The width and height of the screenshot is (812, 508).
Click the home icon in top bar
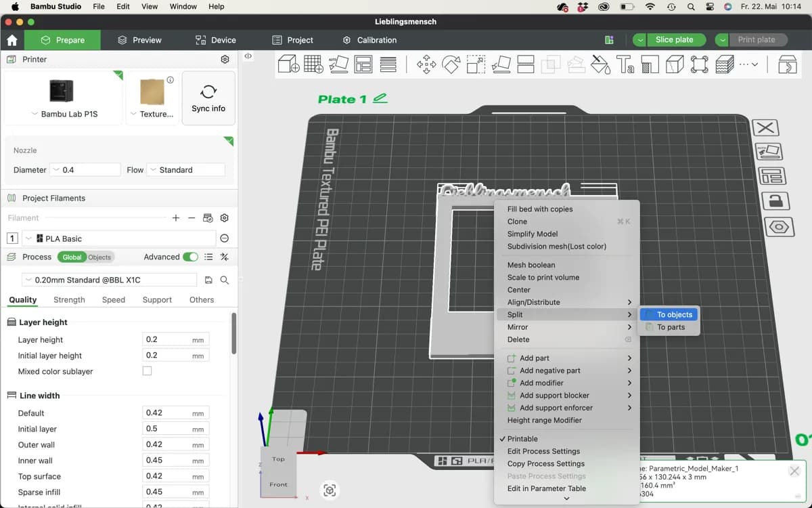tap(12, 40)
